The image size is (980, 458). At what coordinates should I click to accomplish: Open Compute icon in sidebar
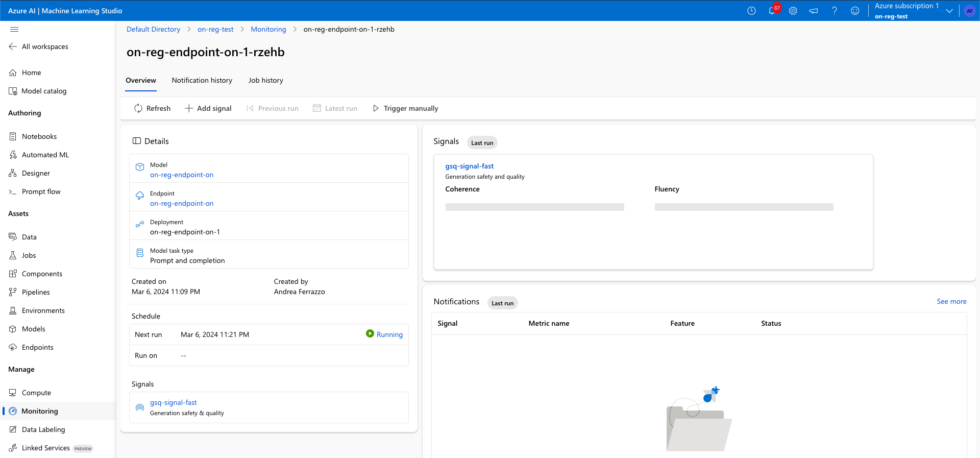click(x=13, y=393)
